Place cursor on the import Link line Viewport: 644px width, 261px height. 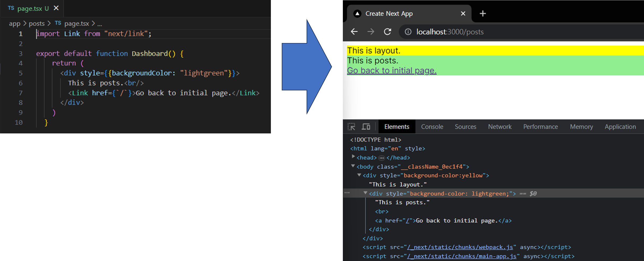(x=94, y=34)
